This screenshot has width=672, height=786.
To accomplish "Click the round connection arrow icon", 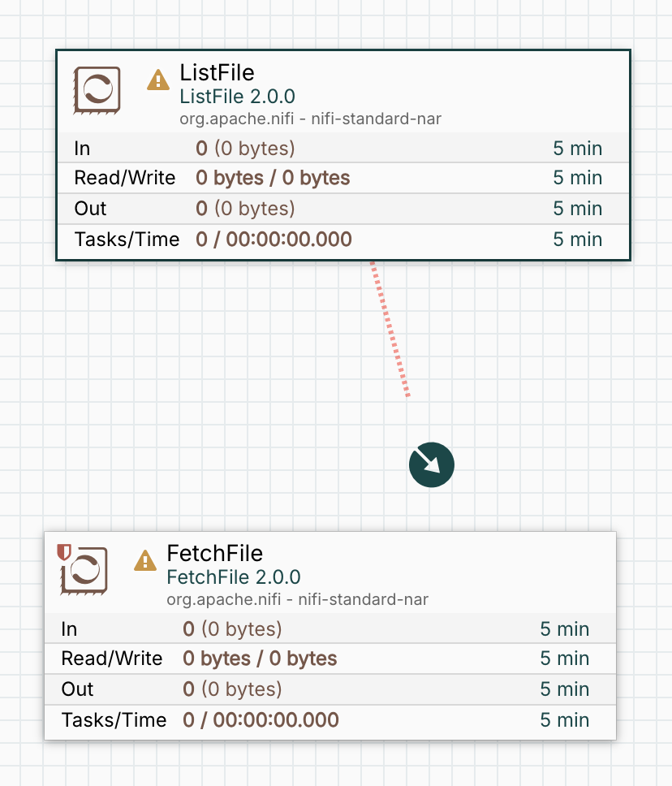I will pyautogui.click(x=432, y=465).
